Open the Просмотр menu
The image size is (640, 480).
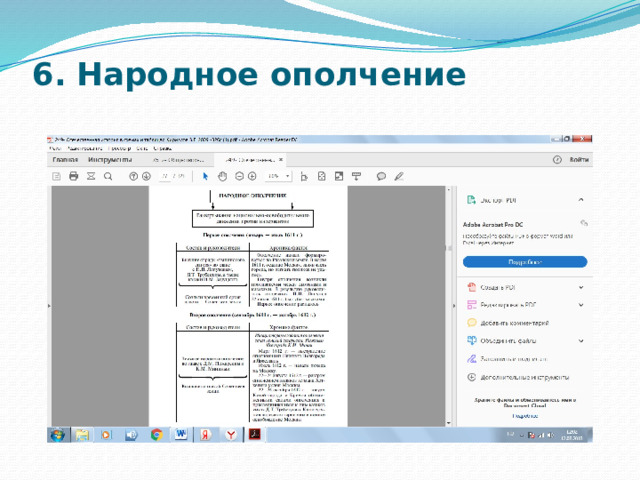tap(119, 149)
